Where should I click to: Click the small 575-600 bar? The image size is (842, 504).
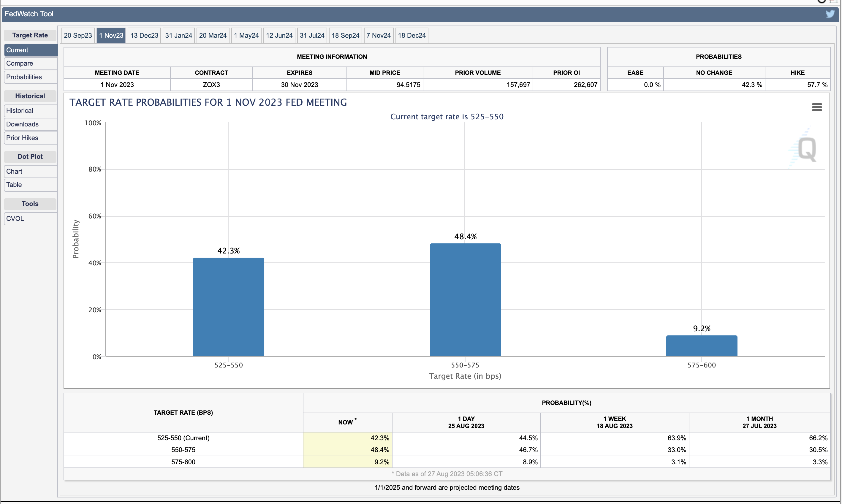pos(701,346)
